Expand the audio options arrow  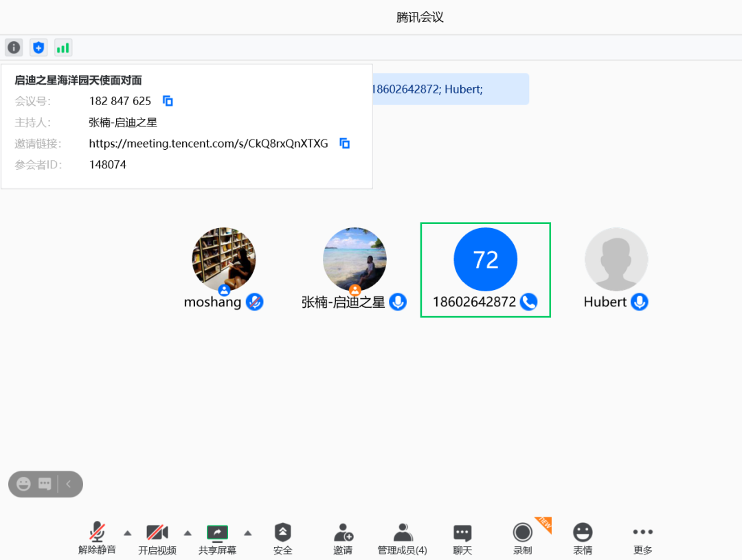[x=127, y=533]
